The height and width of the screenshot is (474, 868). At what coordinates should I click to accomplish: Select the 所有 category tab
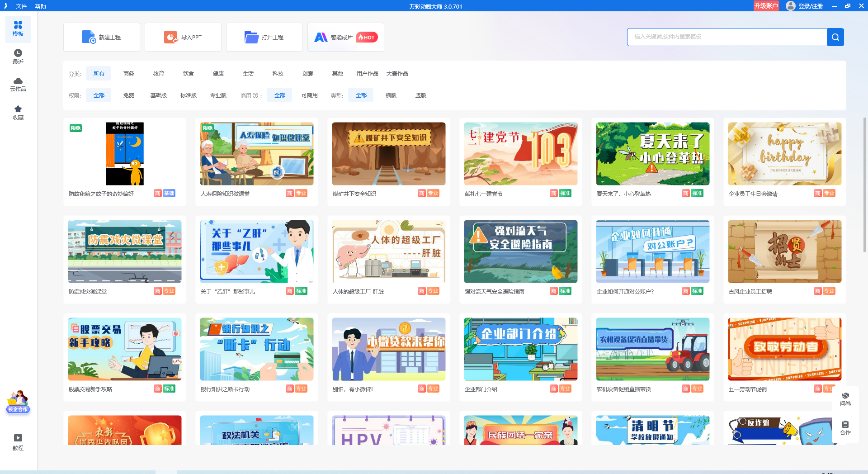tap(99, 73)
